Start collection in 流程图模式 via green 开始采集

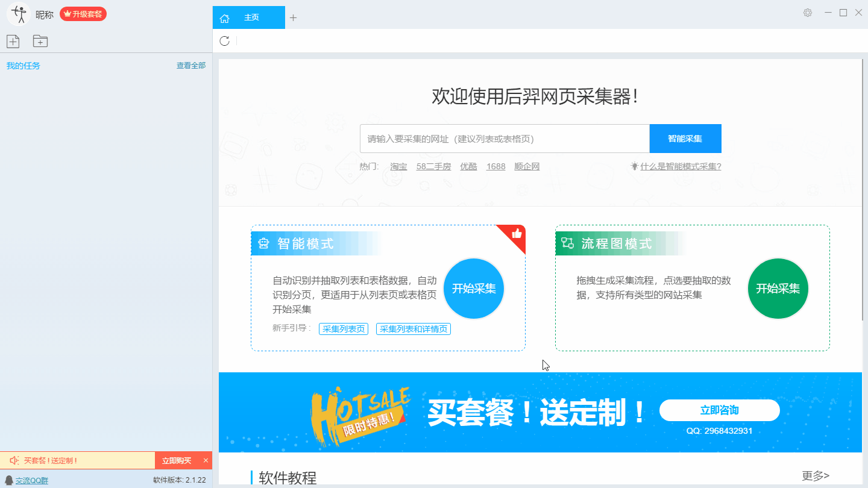tap(778, 289)
